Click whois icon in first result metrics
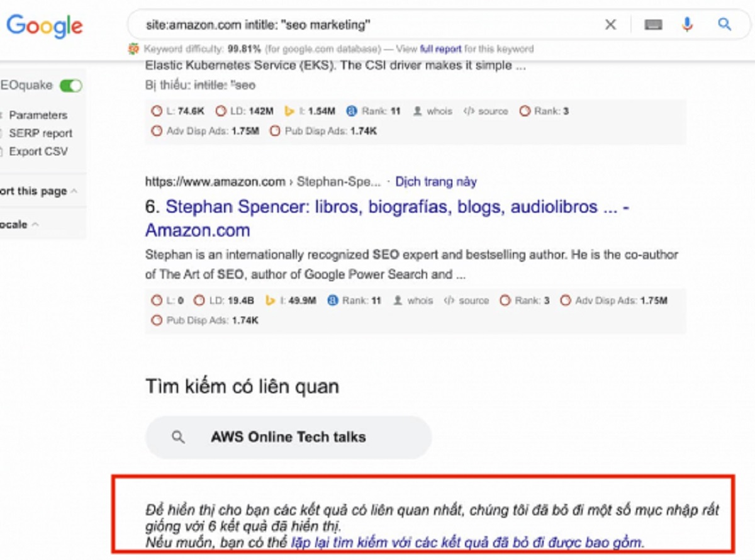The width and height of the screenshot is (755, 560). [432, 111]
